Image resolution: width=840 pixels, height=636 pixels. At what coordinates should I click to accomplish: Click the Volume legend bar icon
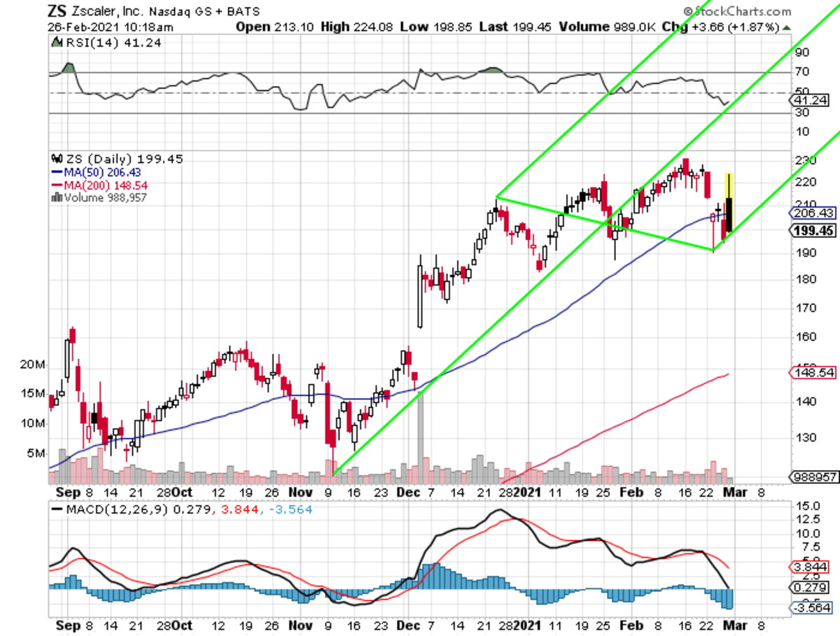tap(54, 198)
